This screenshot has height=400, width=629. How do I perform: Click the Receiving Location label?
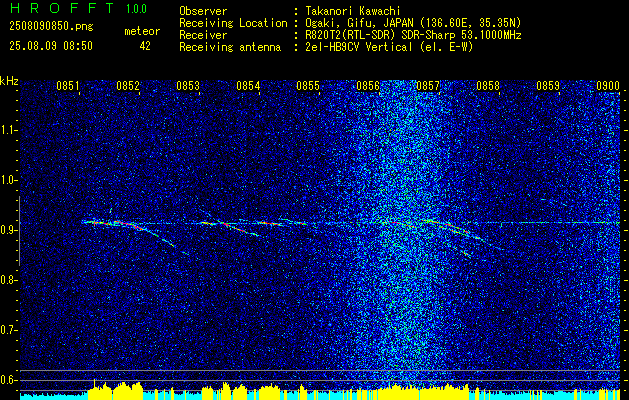(x=233, y=23)
